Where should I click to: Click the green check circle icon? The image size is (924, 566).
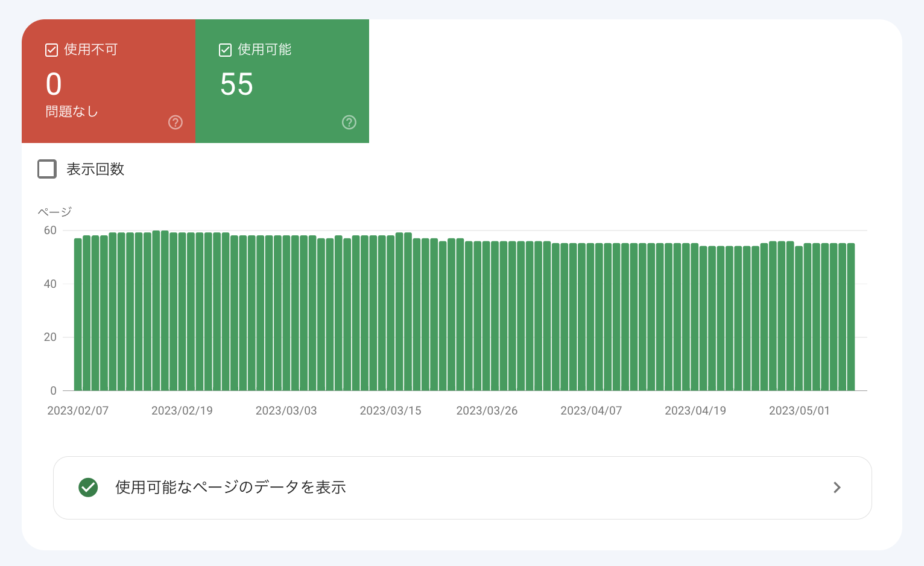(88, 488)
